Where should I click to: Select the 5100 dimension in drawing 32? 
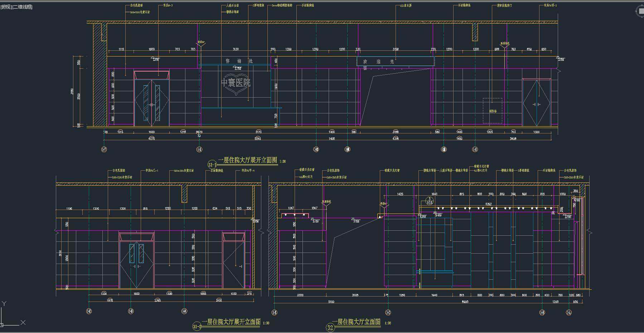pyautogui.click(x=331, y=302)
